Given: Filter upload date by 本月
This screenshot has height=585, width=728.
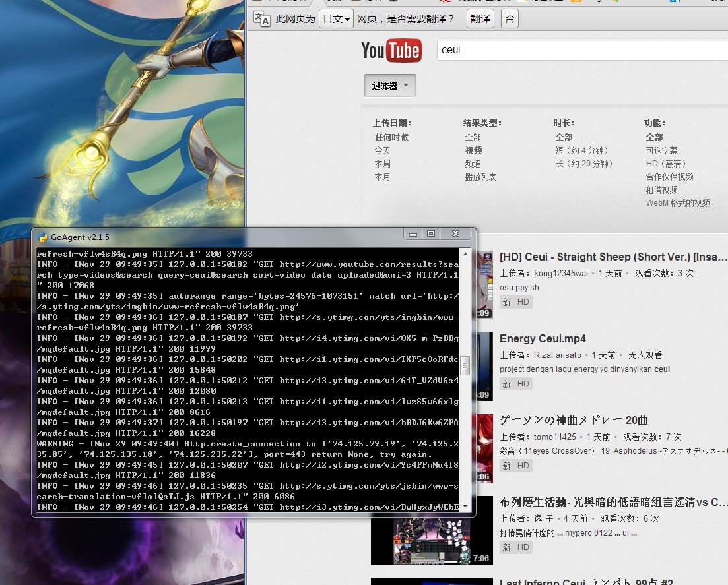Looking at the screenshot, I should tap(383, 177).
